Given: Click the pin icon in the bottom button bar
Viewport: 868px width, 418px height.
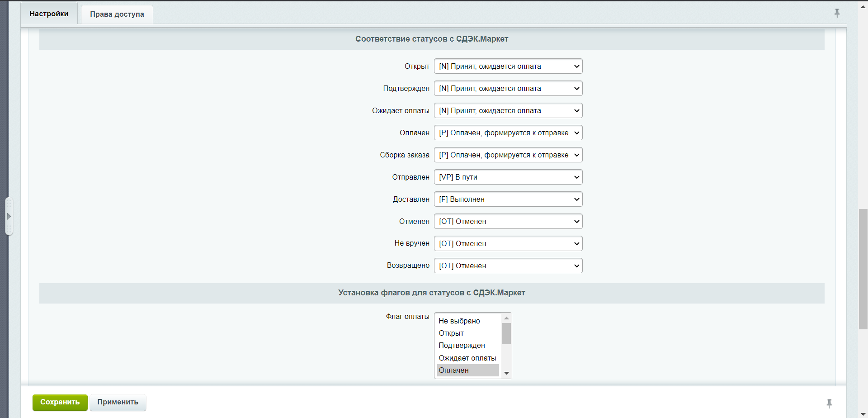Looking at the screenshot, I should point(829,403).
